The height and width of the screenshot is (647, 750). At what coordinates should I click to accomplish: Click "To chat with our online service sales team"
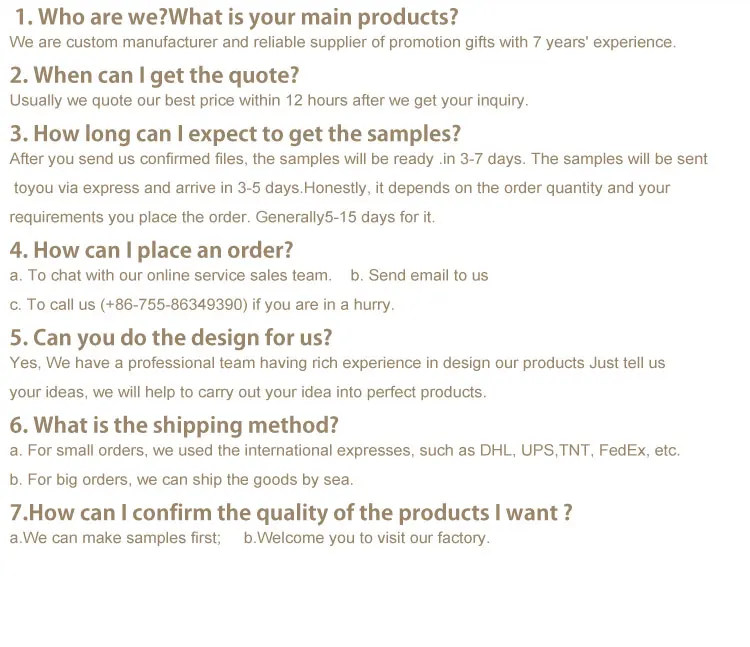click(170, 275)
